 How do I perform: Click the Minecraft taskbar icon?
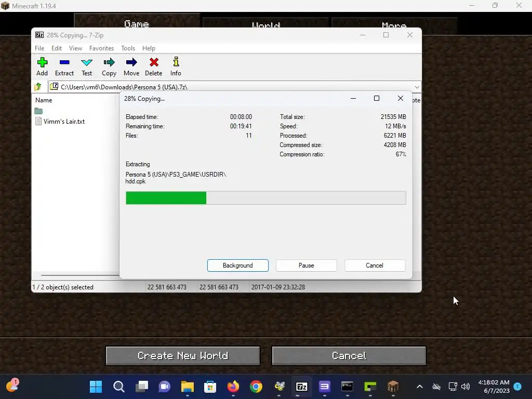(393, 387)
